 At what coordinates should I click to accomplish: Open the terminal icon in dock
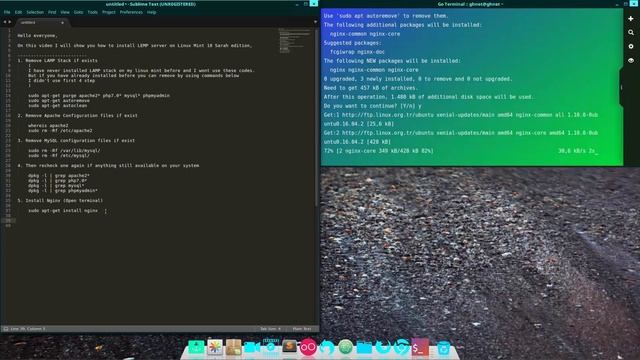click(420, 347)
